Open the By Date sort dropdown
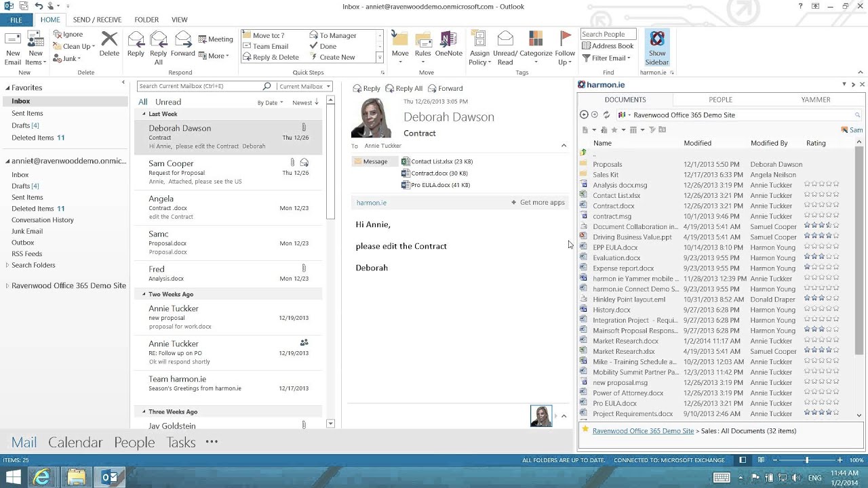 pyautogui.click(x=270, y=103)
